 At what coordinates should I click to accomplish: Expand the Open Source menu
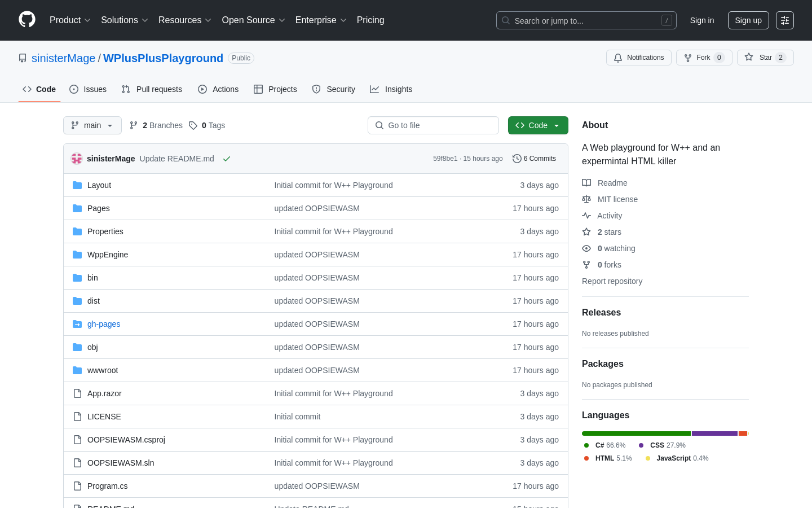[254, 20]
